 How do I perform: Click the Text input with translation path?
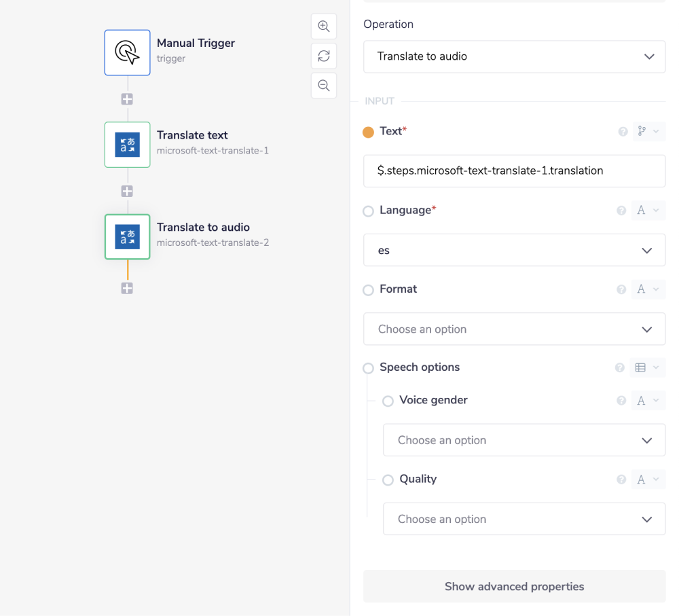514,171
